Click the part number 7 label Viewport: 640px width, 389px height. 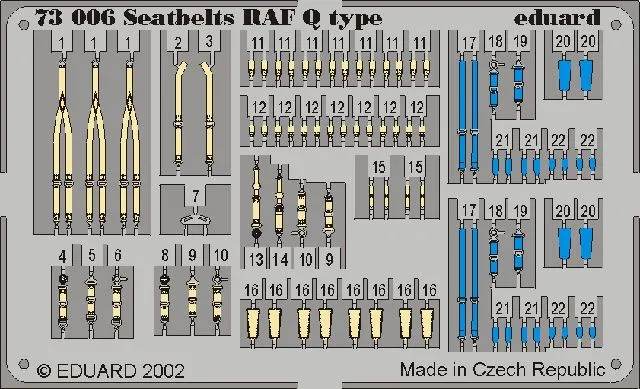tap(196, 196)
